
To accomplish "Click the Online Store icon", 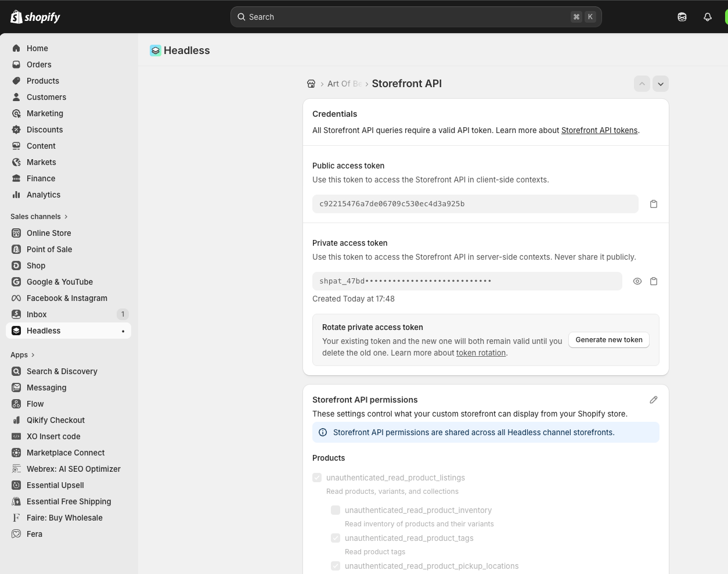I will coord(16,233).
